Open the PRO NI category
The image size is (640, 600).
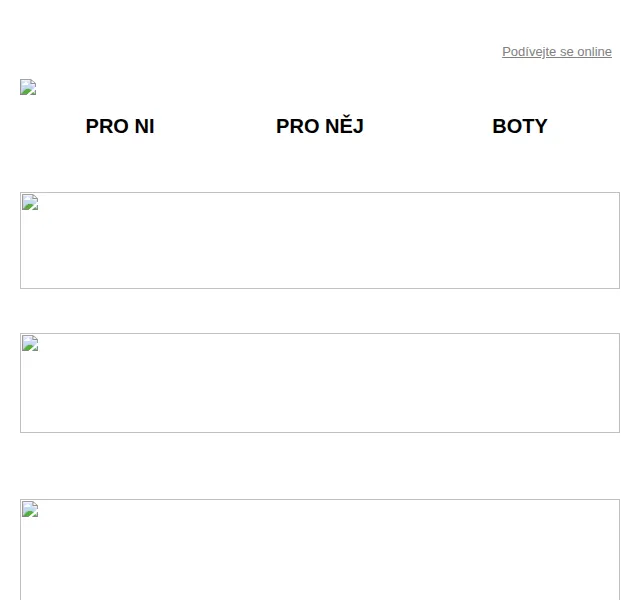pos(120,126)
